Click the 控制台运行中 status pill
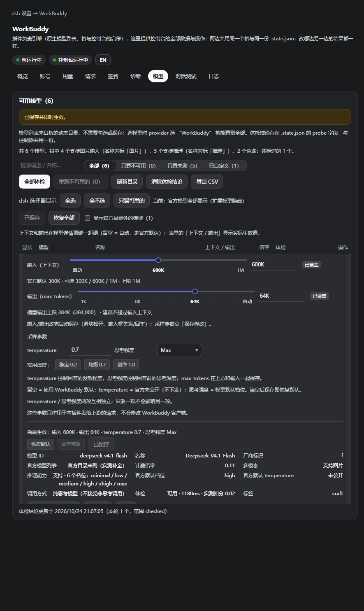Screen dimensions: 364x611 point(70,60)
